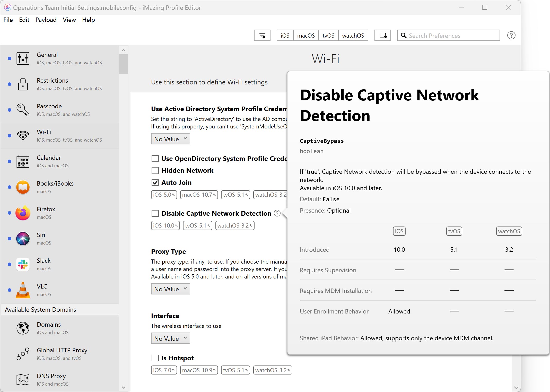Open the Slack payload icon
This screenshot has width=550, height=392.
(x=23, y=264)
